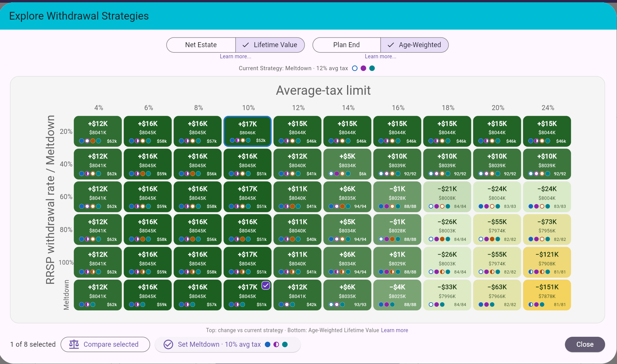Select the 100% rate, 10% tax +$17K cell
Image resolution: width=617 pixels, height=364 pixels.
[x=248, y=262]
